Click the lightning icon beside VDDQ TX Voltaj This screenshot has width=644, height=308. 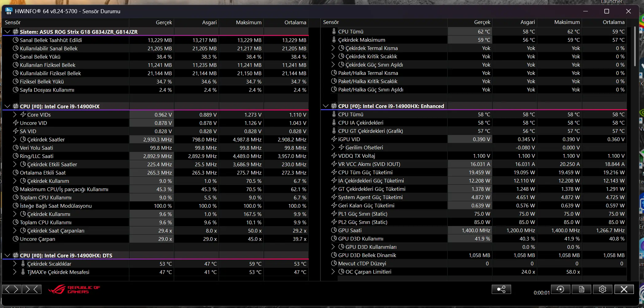(x=334, y=156)
